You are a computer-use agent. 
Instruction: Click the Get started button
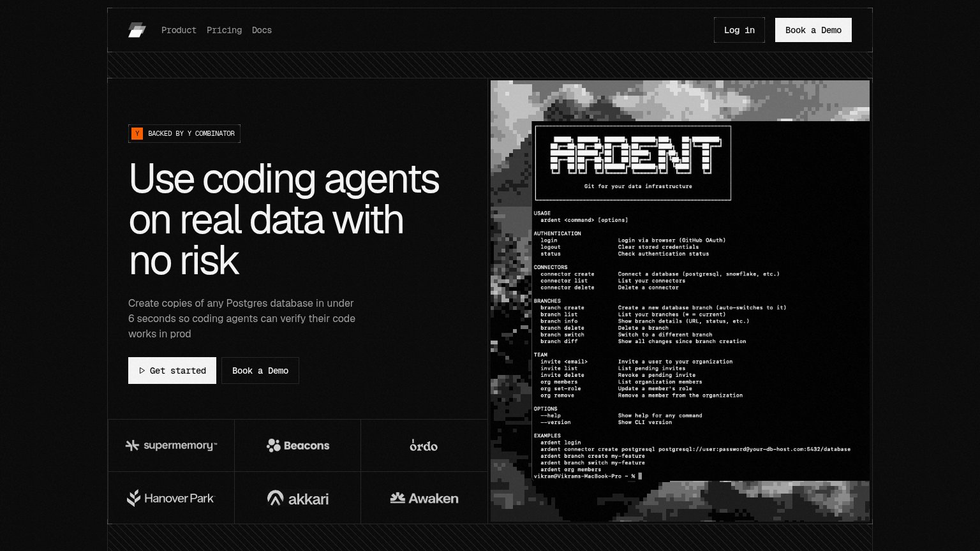[x=172, y=371]
